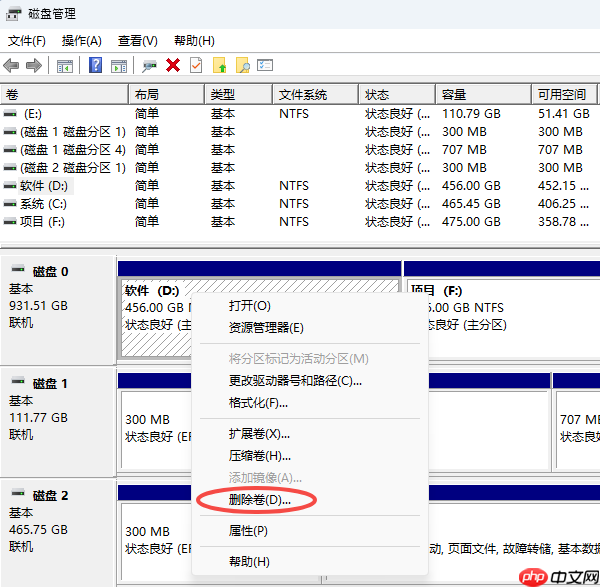Click the 51.41 GB free space cell
Screen dimensions: 600x587
(564, 114)
